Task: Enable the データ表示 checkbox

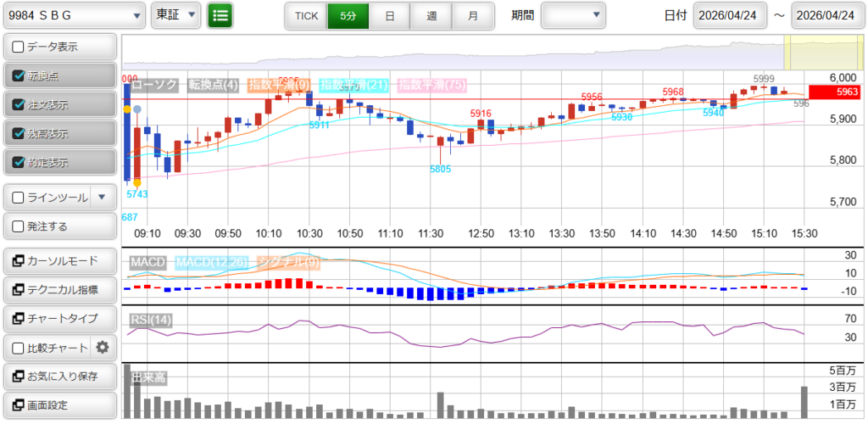Action: [x=19, y=47]
